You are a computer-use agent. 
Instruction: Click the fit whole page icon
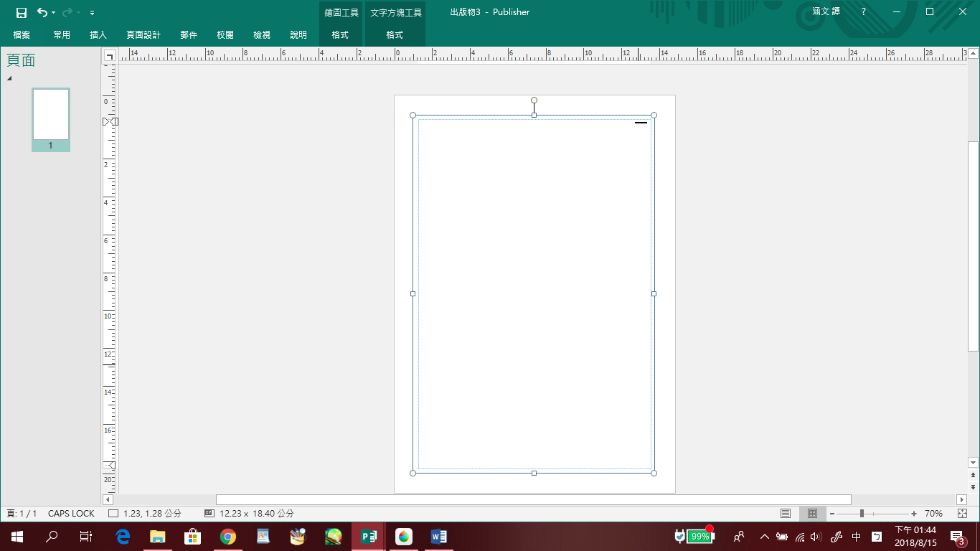(962, 514)
